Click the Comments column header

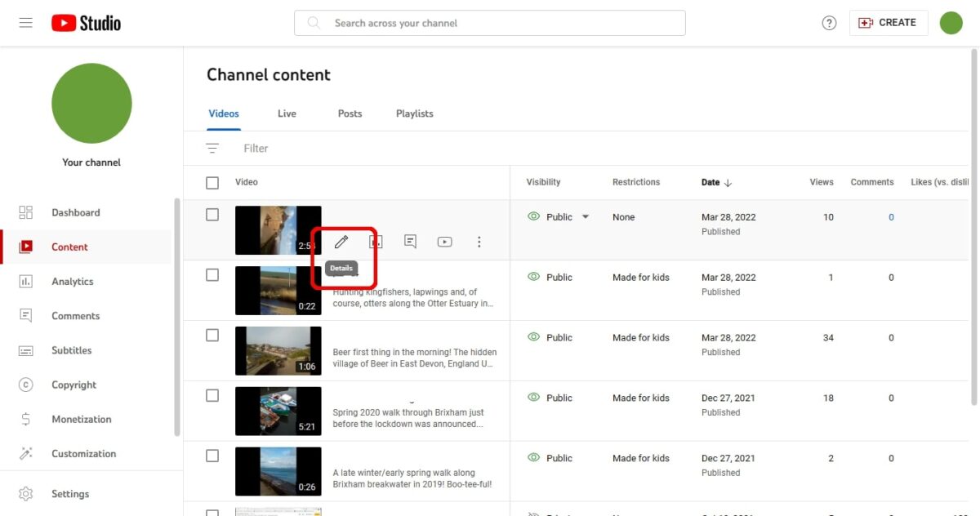[x=872, y=182]
